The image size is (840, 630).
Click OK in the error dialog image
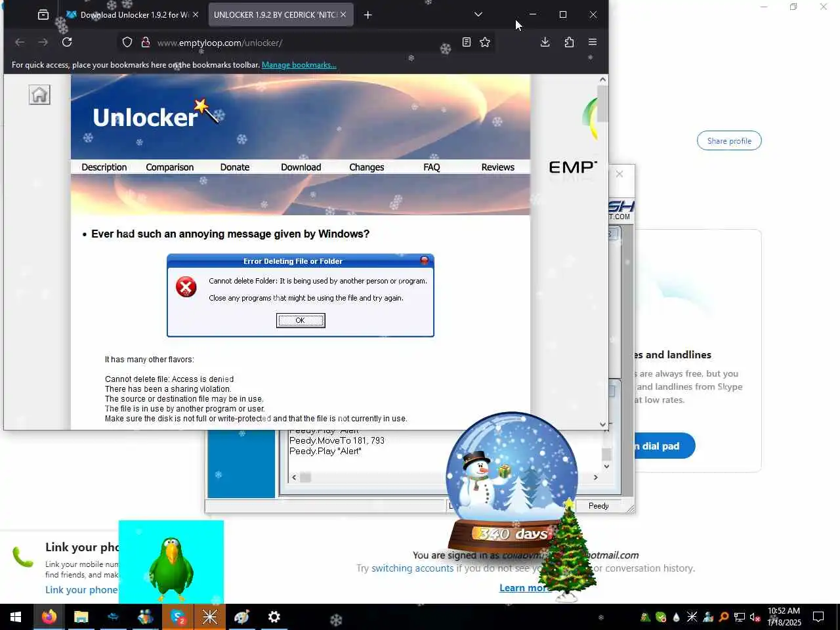tap(301, 320)
